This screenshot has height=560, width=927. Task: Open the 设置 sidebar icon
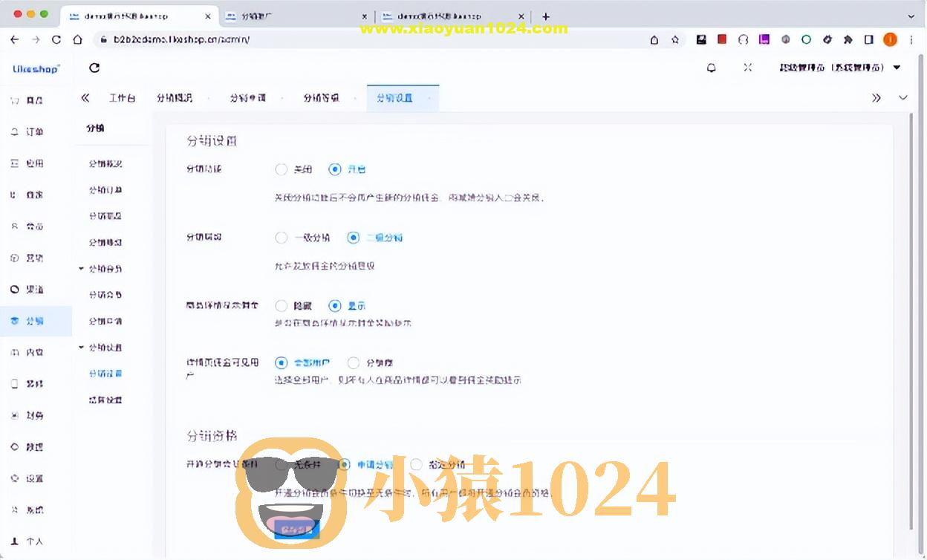(x=33, y=479)
